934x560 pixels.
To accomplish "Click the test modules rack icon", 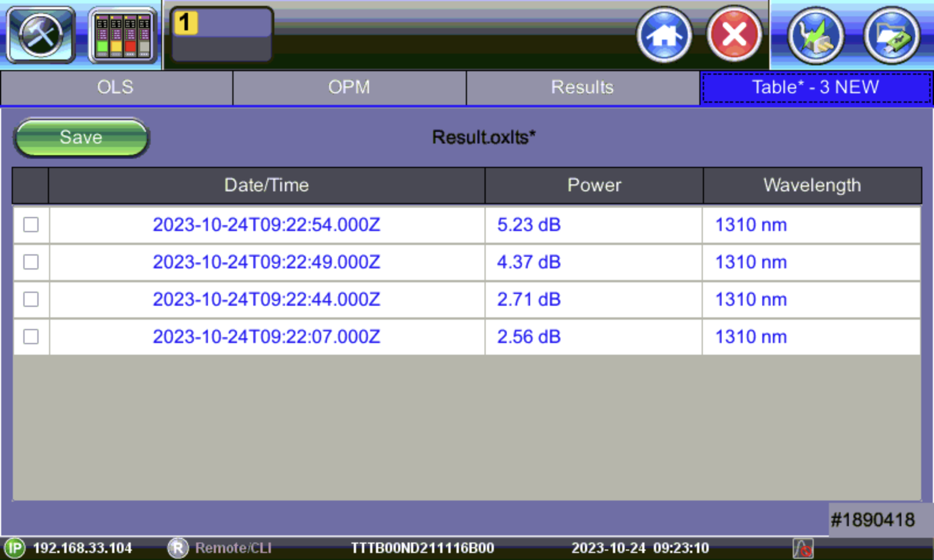I will [123, 36].
